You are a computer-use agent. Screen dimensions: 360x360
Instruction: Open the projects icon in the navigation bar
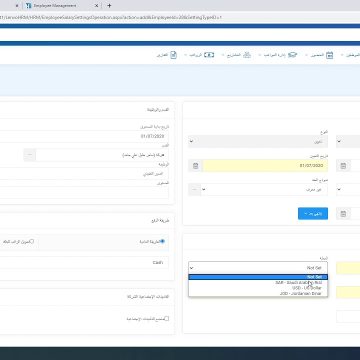click(x=247, y=55)
